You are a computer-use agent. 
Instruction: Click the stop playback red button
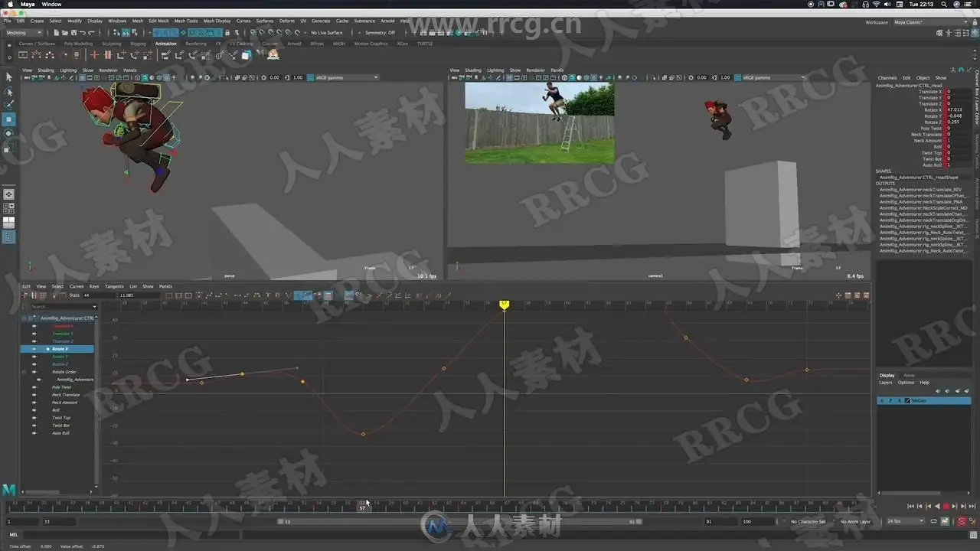[946, 507]
